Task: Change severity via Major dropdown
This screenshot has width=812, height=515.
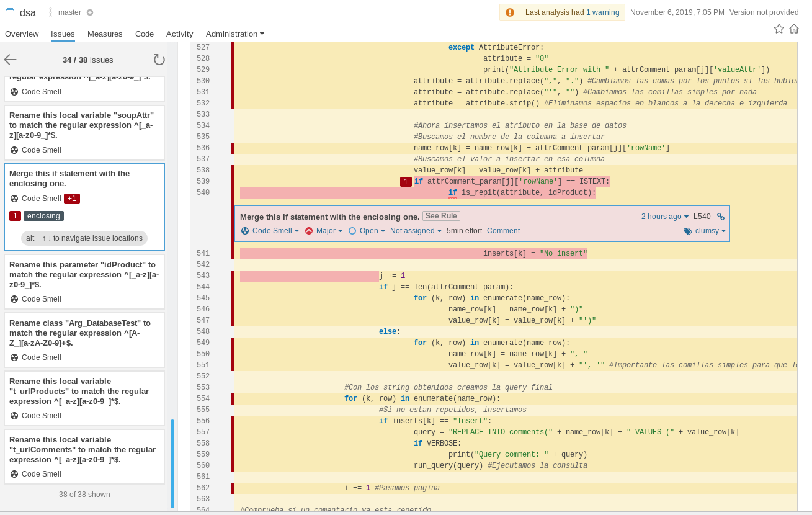Action: 324,231
